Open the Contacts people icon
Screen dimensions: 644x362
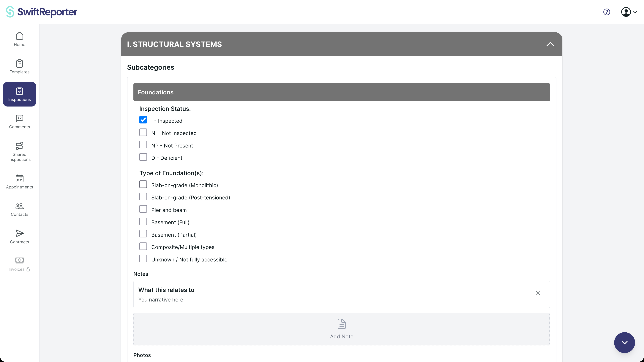point(20,206)
